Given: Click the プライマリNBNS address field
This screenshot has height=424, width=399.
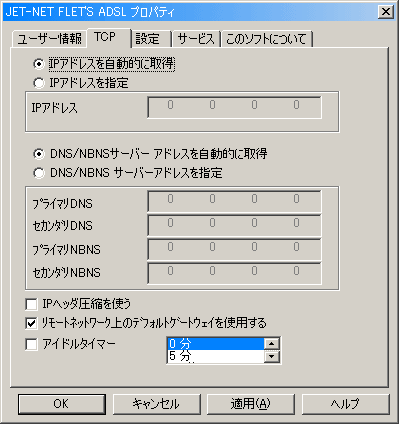Looking at the screenshot, I should tap(234, 249).
